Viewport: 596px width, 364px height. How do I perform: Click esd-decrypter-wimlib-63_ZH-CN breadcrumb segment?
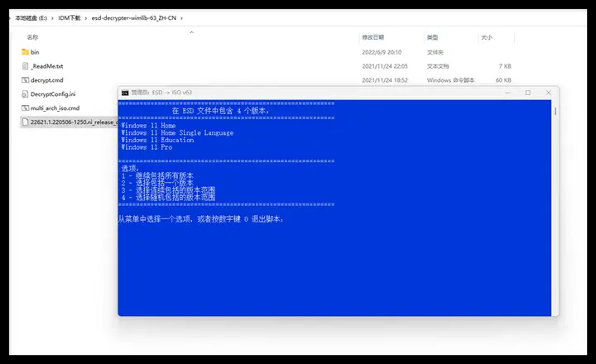(x=134, y=18)
